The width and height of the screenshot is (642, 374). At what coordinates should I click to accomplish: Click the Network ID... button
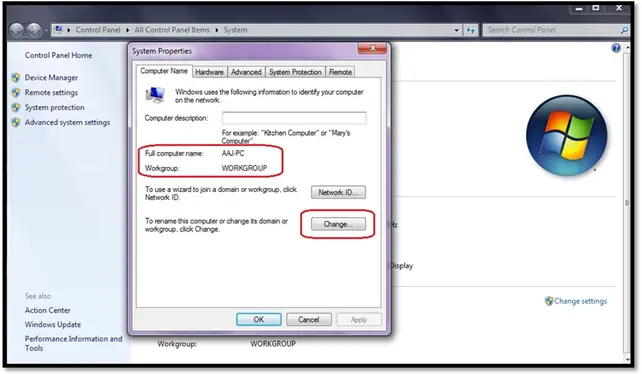pos(338,192)
